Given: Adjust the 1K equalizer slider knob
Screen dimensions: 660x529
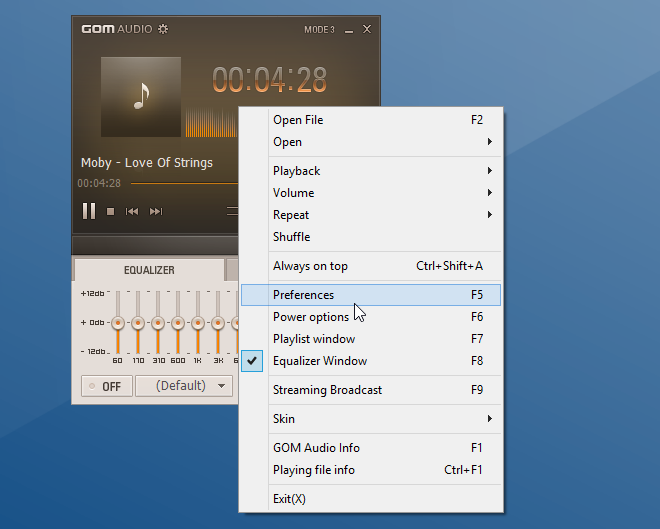Looking at the screenshot, I should pos(198,323).
